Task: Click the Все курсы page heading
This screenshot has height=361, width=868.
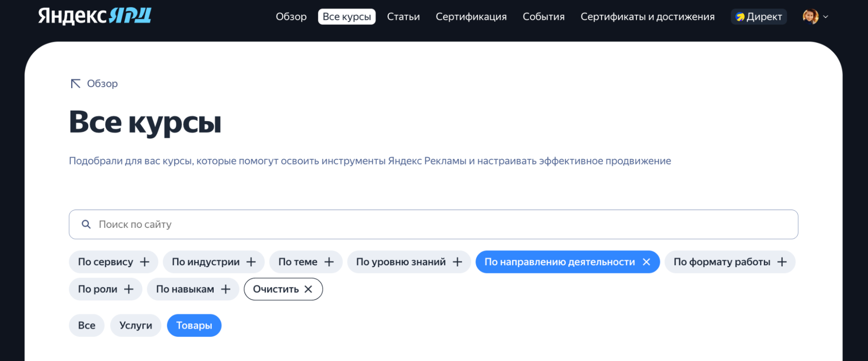Action: click(145, 122)
